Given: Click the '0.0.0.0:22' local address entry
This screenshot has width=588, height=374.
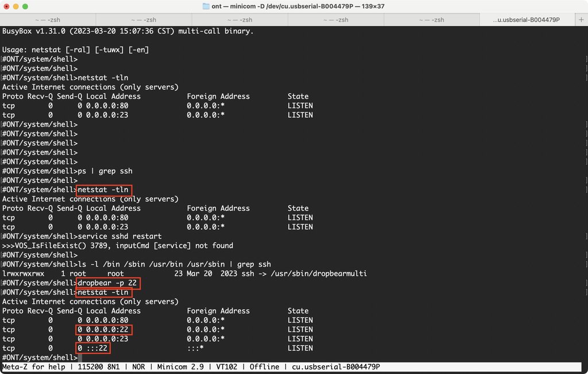Looking at the screenshot, I should coord(107,330).
